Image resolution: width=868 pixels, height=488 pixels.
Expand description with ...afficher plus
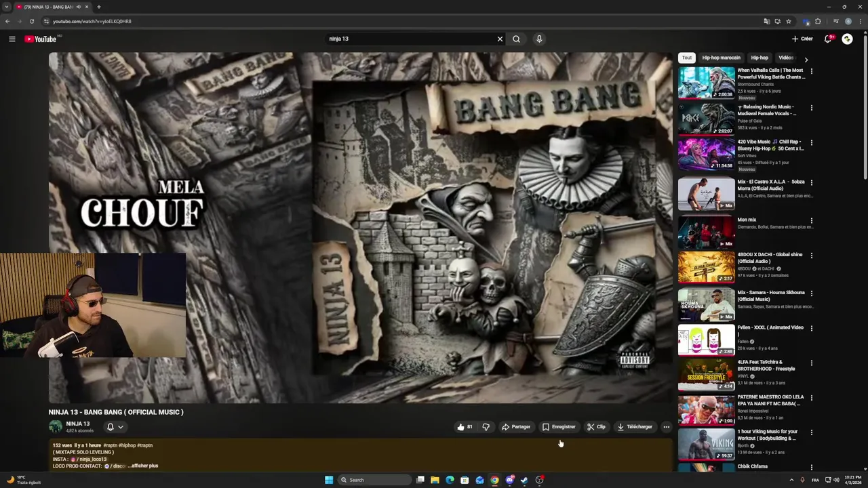coord(144,466)
